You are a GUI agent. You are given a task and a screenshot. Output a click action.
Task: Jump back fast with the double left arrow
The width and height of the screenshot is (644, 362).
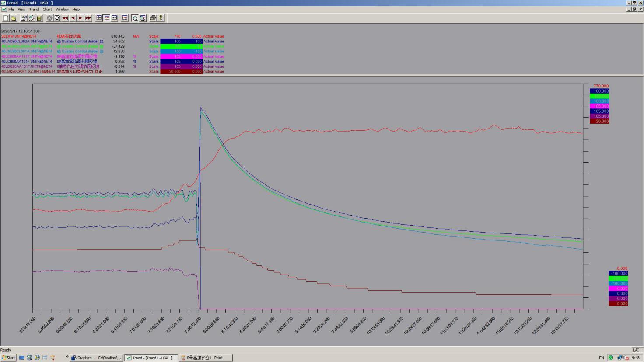(x=65, y=18)
